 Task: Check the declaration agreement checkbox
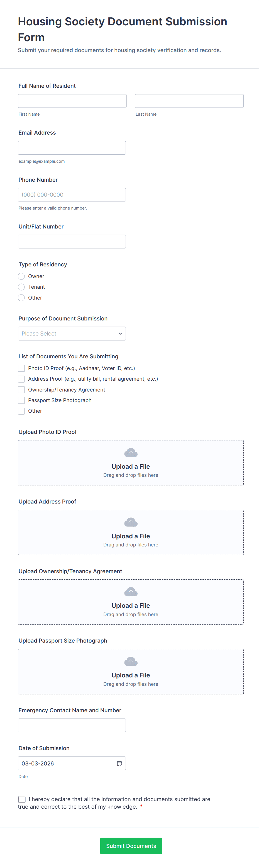[22, 799]
